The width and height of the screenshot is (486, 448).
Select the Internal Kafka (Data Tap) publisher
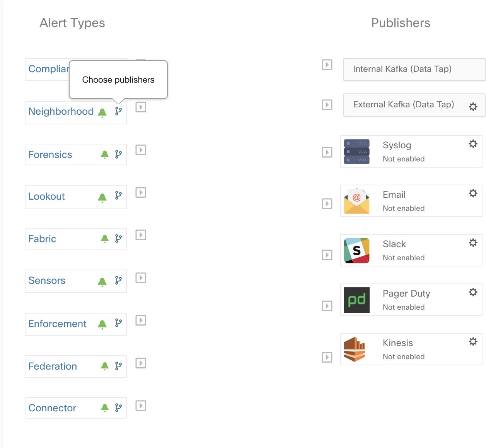(402, 69)
